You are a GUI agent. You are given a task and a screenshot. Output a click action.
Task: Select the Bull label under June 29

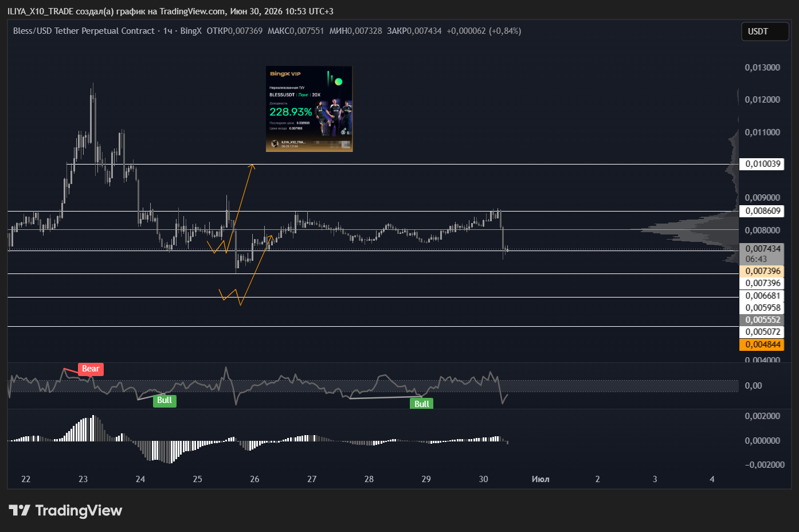(422, 404)
